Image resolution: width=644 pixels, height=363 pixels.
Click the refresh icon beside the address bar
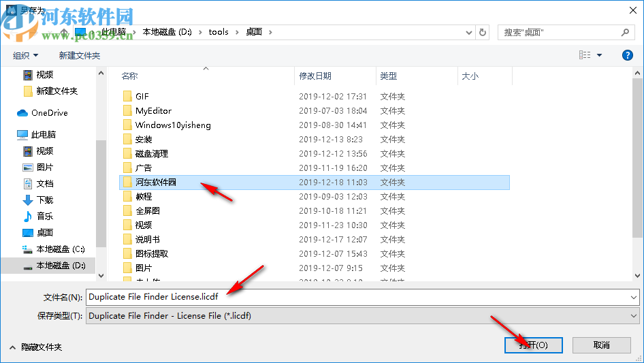tap(483, 32)
